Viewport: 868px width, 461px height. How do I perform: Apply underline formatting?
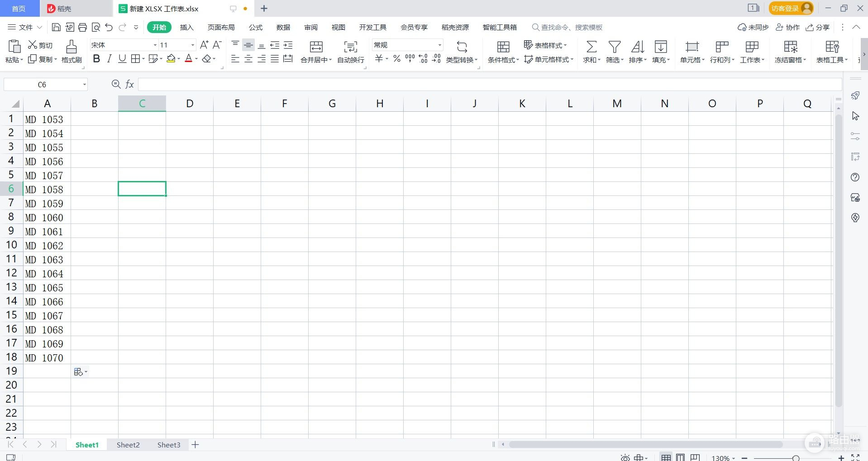click(122, 58)
